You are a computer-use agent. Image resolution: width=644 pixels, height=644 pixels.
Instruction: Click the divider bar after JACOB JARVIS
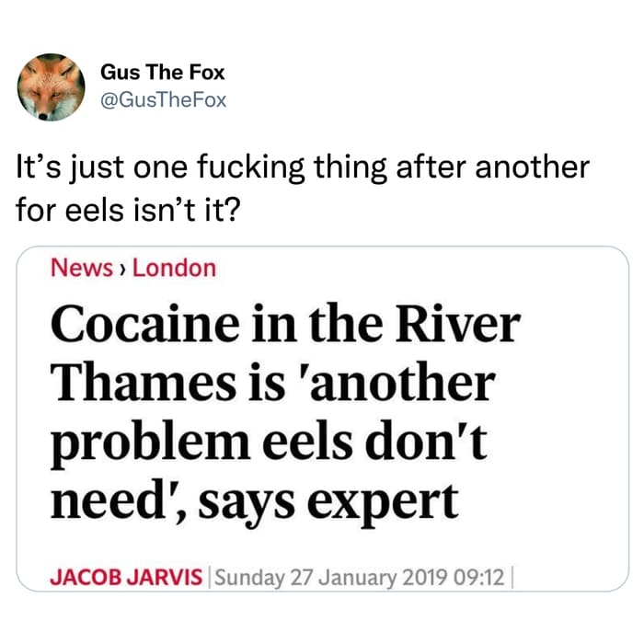coord(209,577)
